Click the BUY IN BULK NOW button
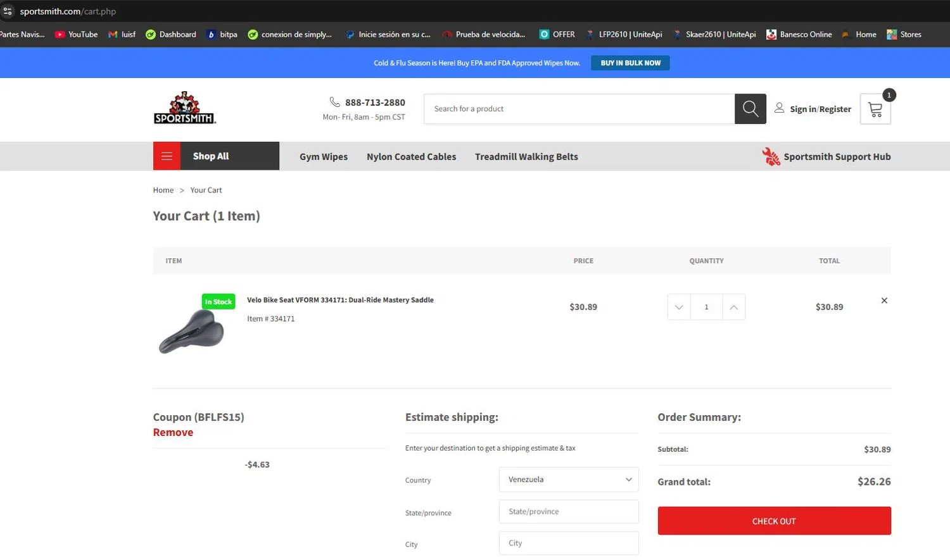 tap(630, 63)
